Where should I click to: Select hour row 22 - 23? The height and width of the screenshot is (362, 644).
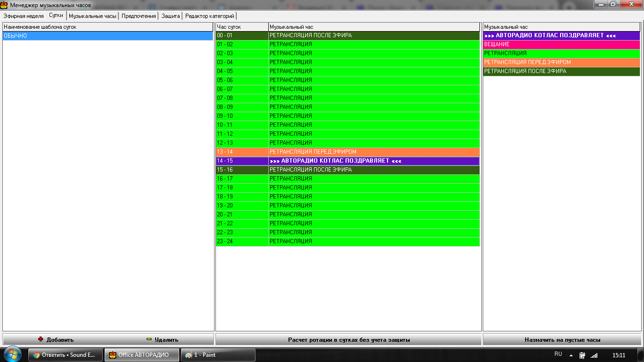pos(347,233)
